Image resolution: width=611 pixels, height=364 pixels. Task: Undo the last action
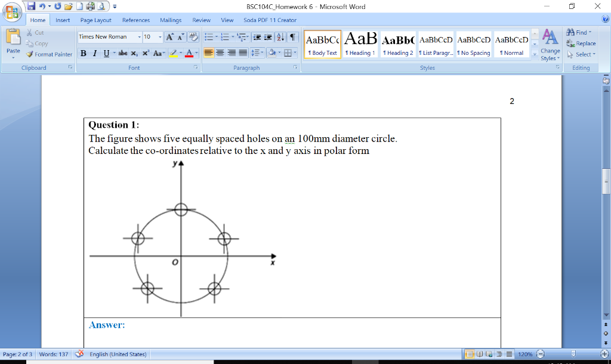coord(42,6)
